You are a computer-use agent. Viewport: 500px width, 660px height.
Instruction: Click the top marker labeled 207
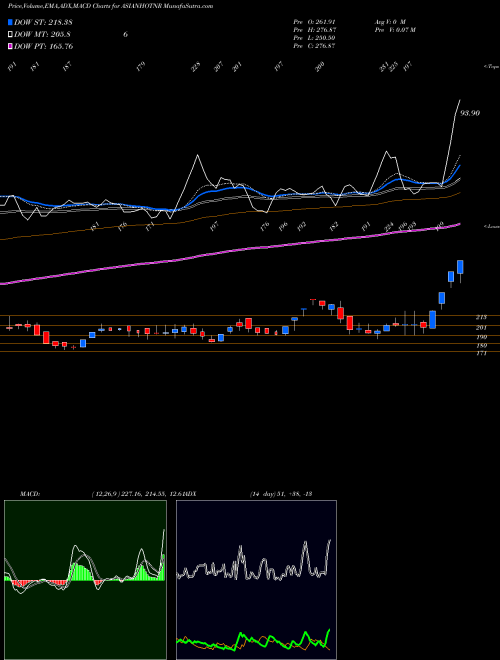coord(218,67)
